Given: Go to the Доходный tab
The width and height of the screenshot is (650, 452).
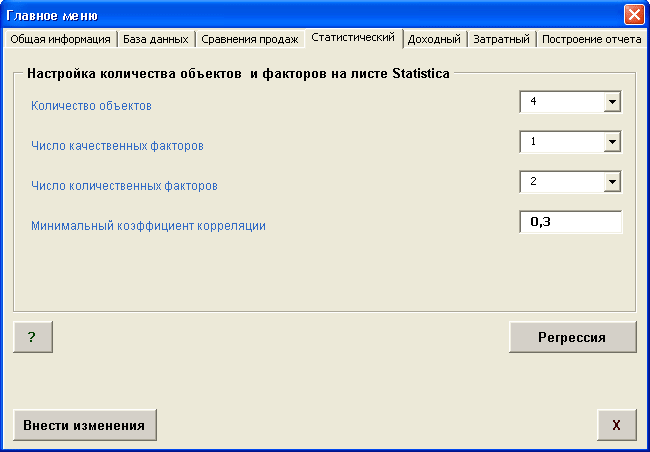Looking at the screenshot, I should point(434,39).
